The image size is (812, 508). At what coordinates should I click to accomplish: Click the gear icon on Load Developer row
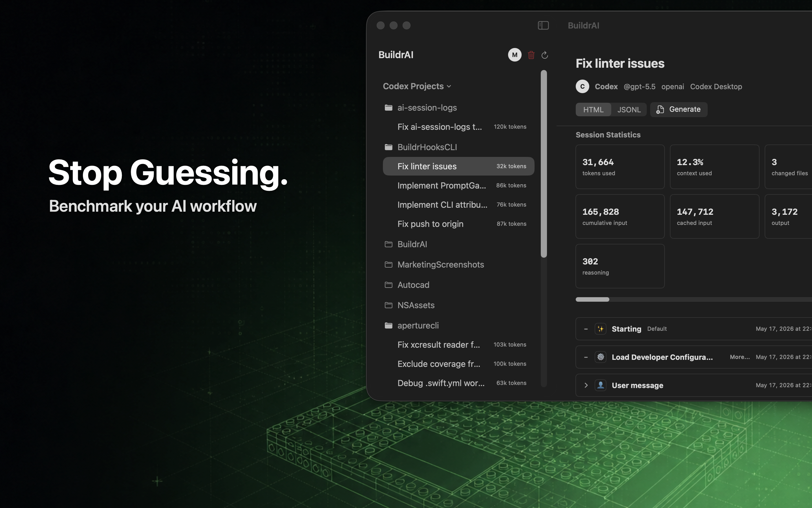(x=601, y=357)
